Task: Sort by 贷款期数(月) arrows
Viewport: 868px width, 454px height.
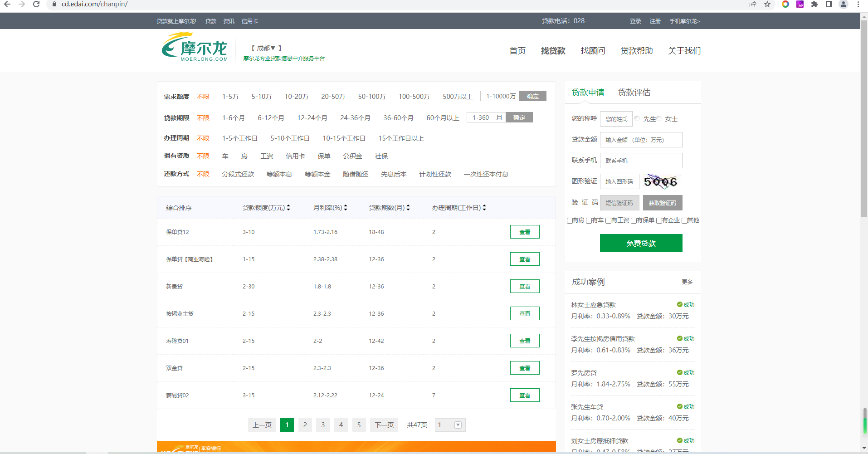Action: click(408, 208)
